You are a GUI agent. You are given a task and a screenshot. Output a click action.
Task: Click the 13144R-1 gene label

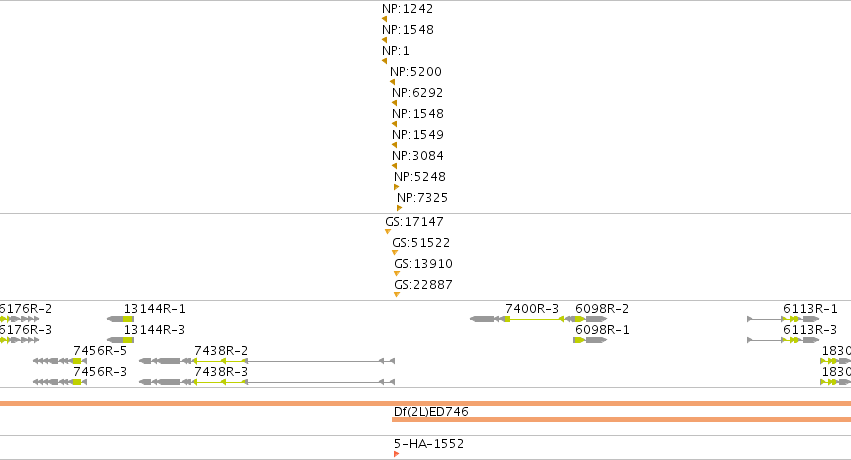(155, 309)
